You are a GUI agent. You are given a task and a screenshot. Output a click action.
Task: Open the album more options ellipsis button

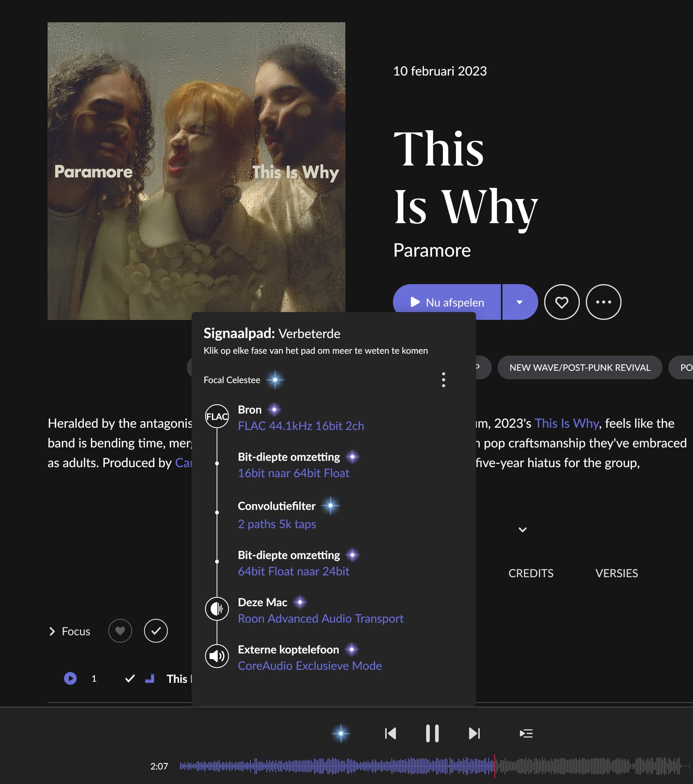(x=604, y=302)
